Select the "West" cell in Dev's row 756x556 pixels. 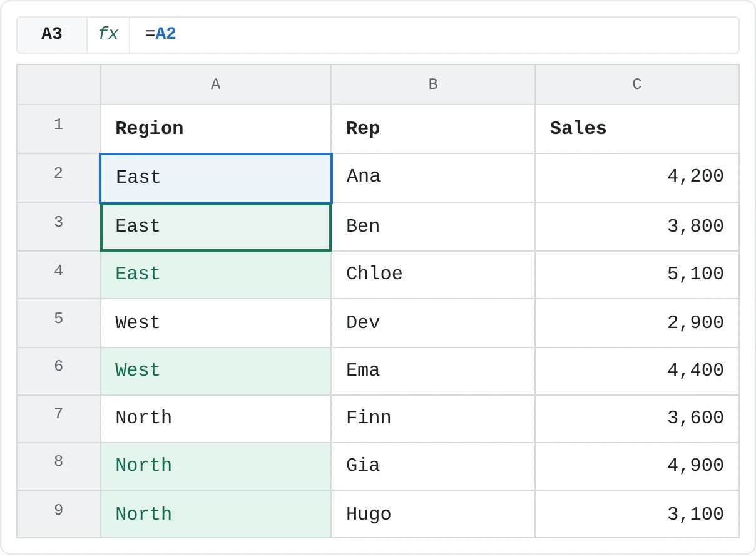216,323
